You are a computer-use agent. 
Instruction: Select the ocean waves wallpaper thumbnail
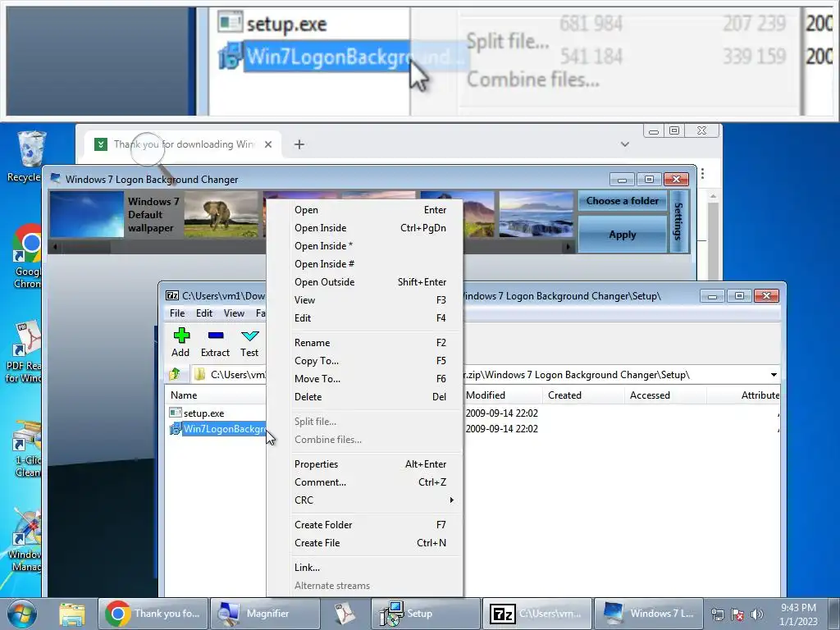tap(536, 214)
